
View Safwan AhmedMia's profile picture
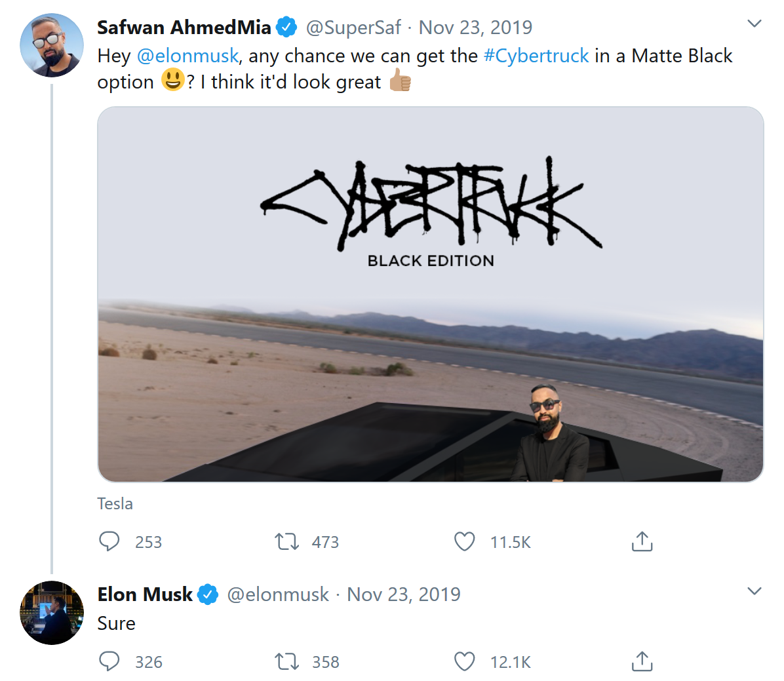point(52,45)
